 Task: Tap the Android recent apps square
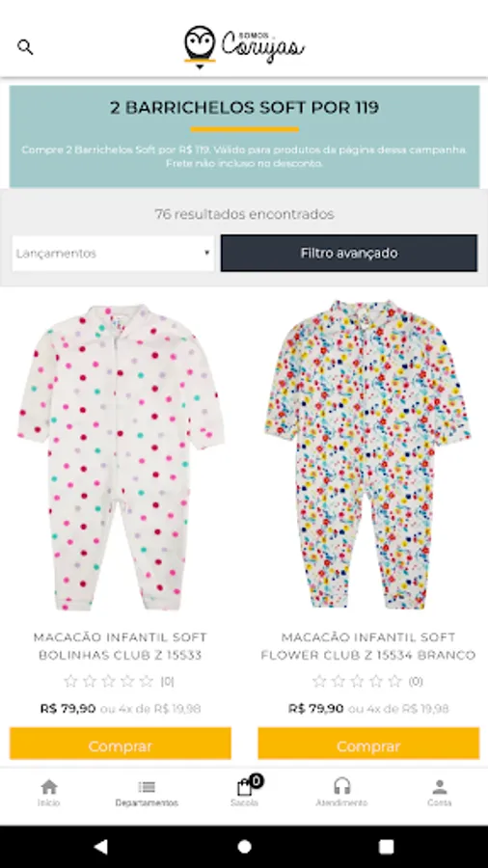386,847
